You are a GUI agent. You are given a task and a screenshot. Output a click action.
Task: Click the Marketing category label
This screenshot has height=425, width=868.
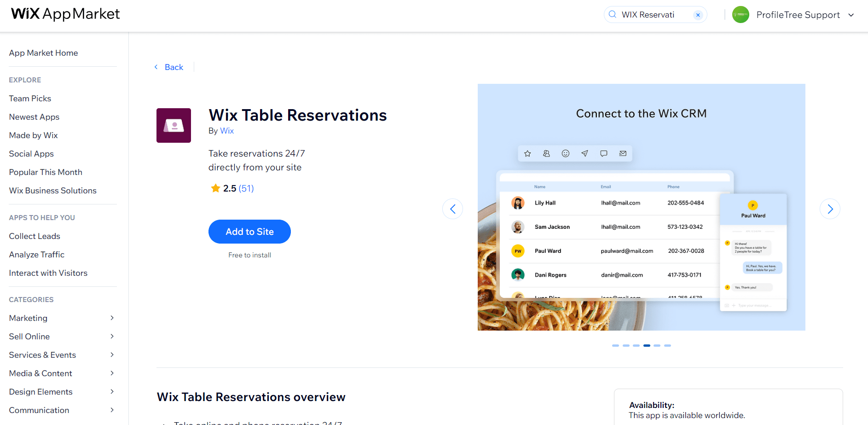28,318
